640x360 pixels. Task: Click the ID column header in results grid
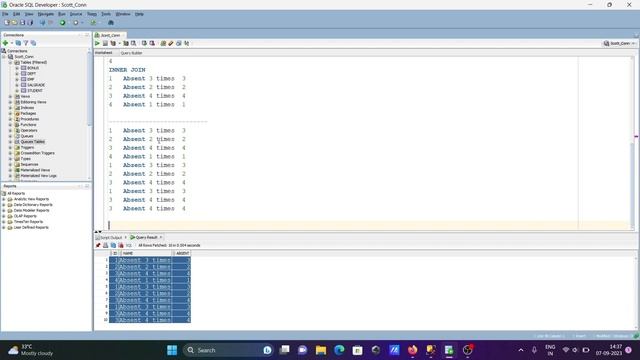[x=115, y=253]
